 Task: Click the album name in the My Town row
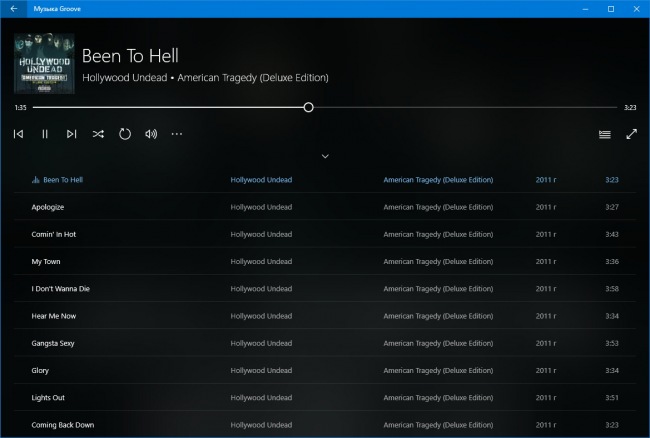(438, 261)
